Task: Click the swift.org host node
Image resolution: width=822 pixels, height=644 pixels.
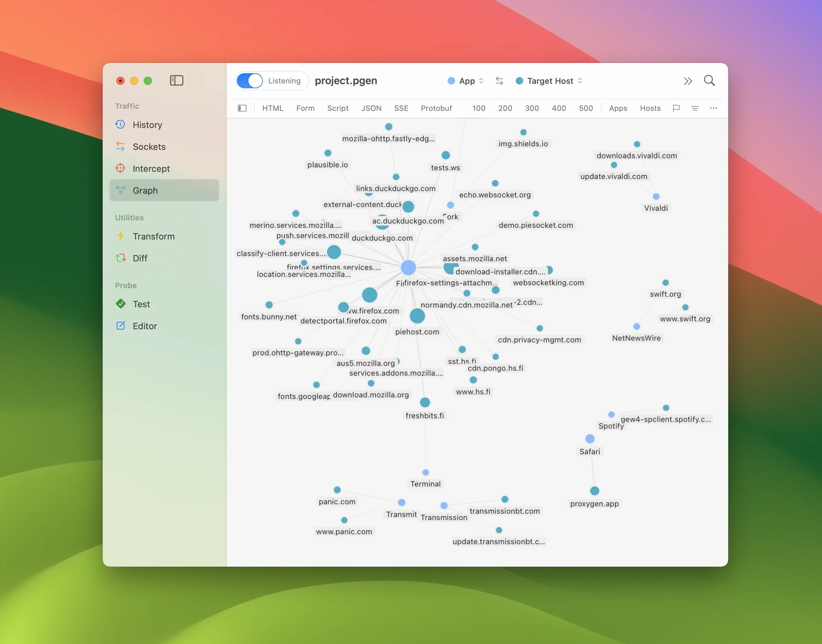Action: point(666,283)
